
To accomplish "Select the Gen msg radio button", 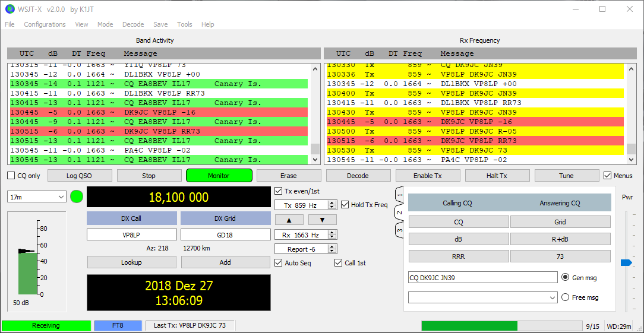I will [x=565, y=278].
